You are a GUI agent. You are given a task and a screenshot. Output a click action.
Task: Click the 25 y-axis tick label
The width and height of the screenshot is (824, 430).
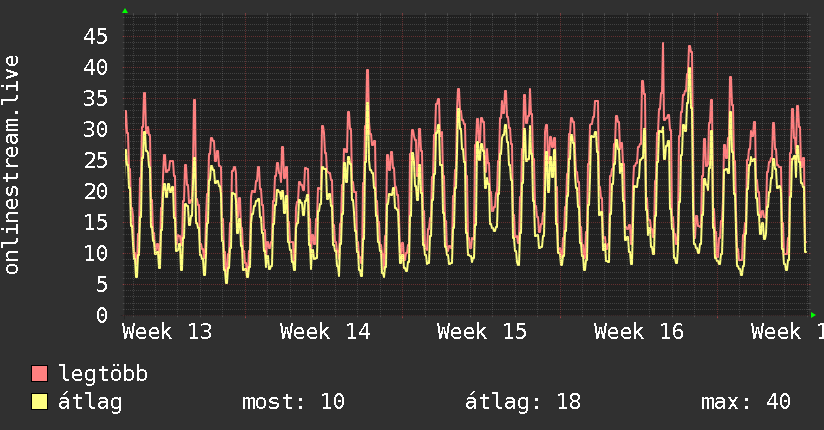tap(94, 161)
